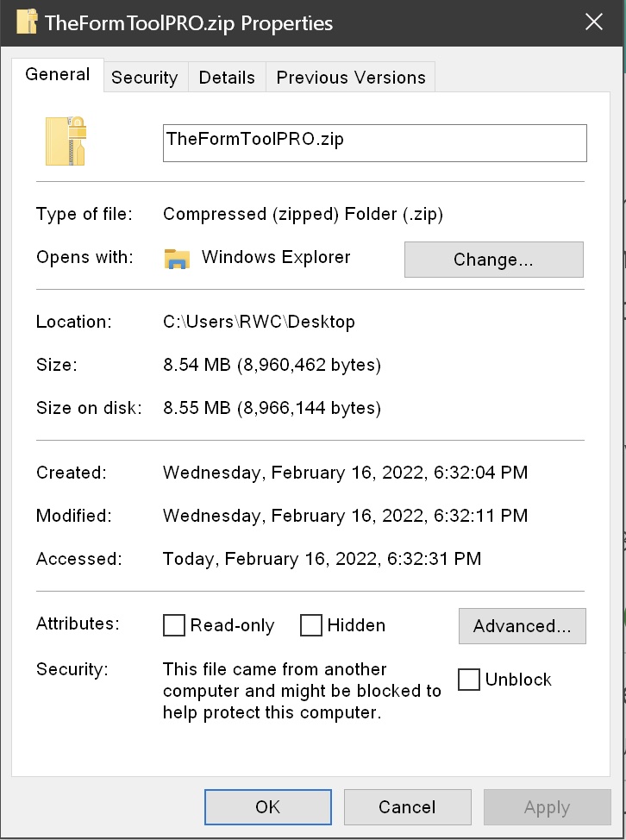Tick the Hidden attribute checkbox
The height and width of the screenshot is (840, 626).
coord(311,625)
